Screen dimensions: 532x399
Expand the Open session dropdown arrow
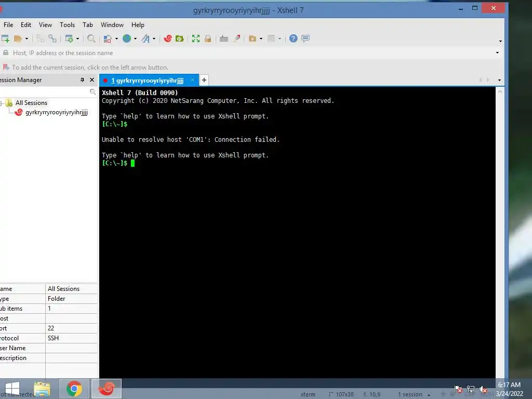point(27,38)
